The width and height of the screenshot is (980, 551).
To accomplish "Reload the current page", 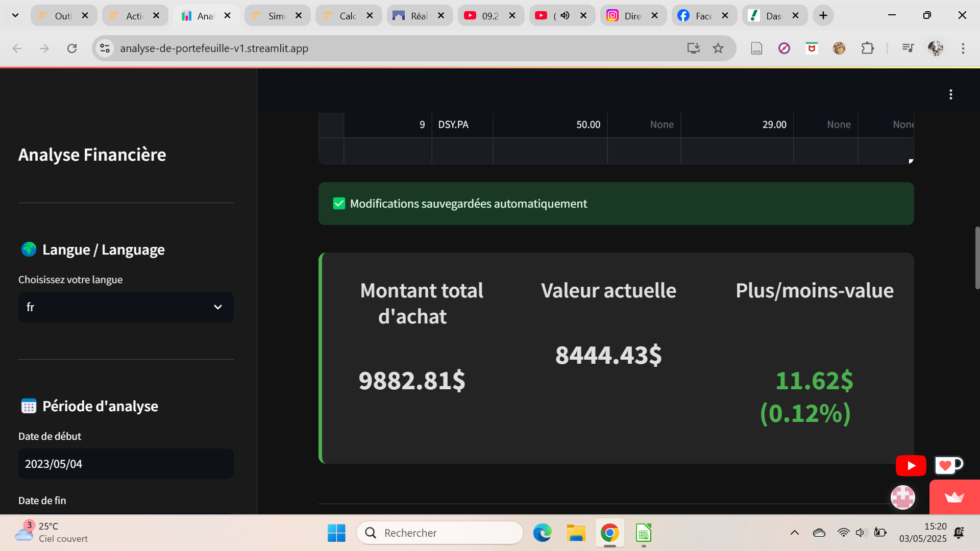I will click(x=72, y=48).
